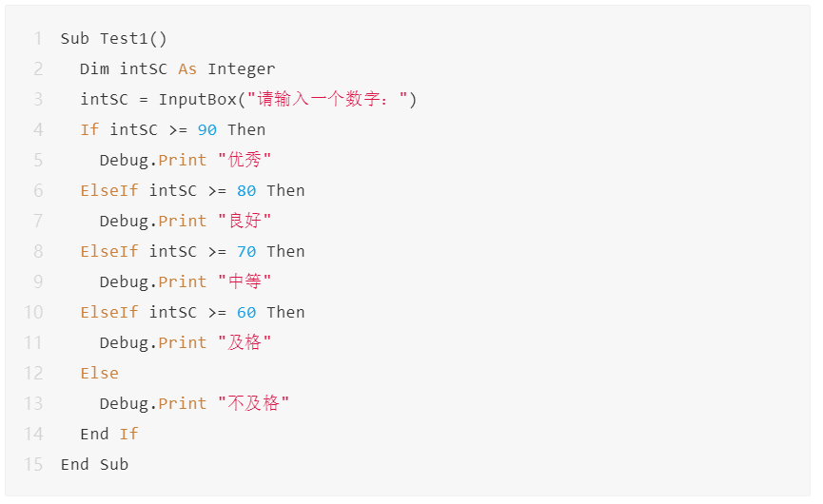Click the InputBox function call
The width and height of the screenshot is (823, 504).
(x=197, y=99)
